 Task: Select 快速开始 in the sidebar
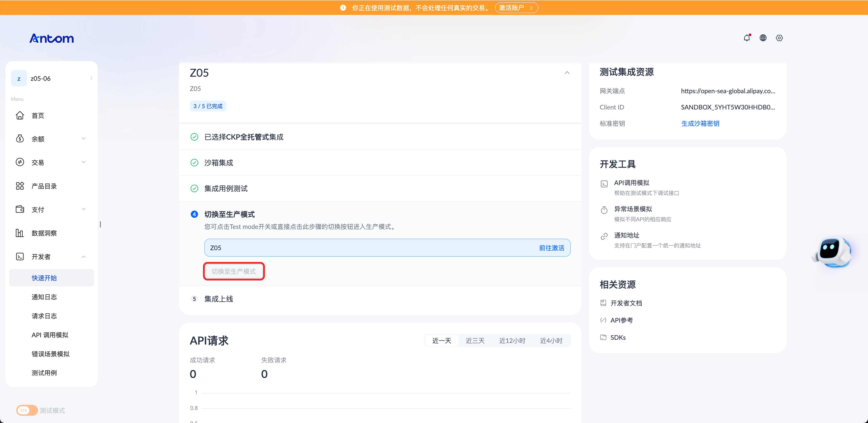point(51,278)
